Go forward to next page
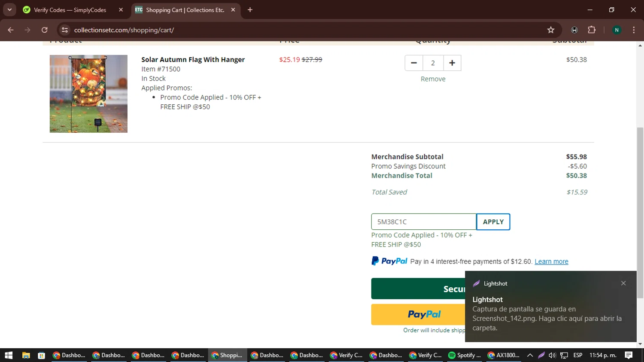 click(x=27, y=30)
